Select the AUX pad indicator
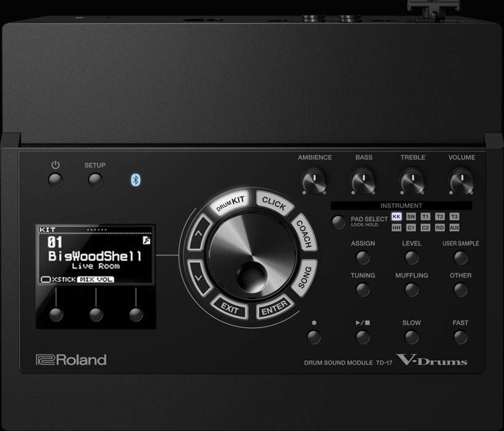 (x=454, y=227)
